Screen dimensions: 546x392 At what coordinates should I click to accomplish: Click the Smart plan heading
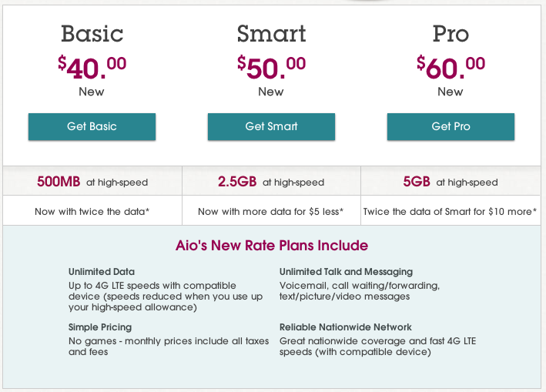pyautogui.click(x=271, y=34)
